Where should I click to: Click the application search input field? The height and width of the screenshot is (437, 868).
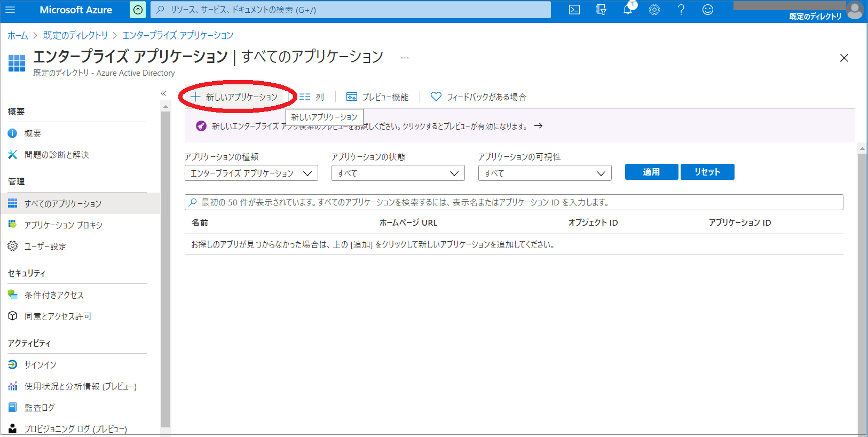[x=514, y=202]
